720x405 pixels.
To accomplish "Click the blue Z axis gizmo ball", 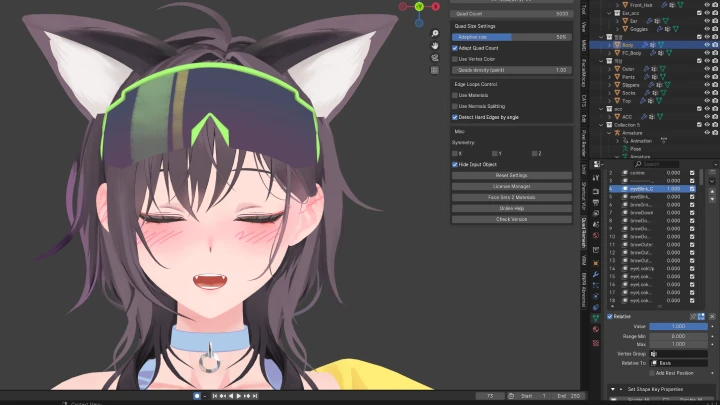I will pos(419,22).
